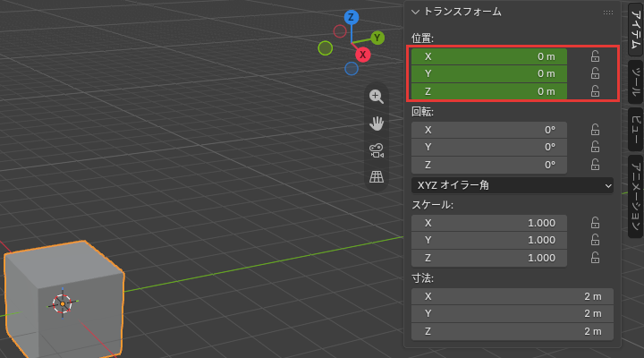Switch to the アニメーション sidebar tab
The height and width of the screenshot is (358, 644).
[635, 197]
